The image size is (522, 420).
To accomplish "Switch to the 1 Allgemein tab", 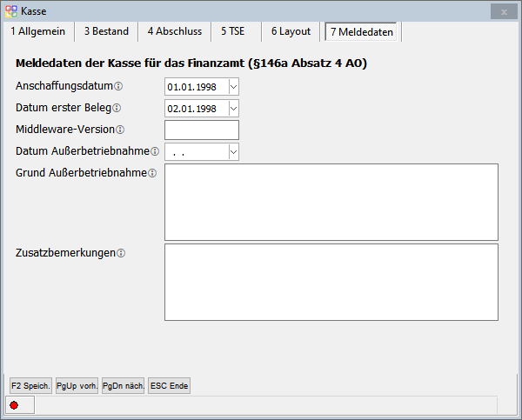I will coord(37,31).
